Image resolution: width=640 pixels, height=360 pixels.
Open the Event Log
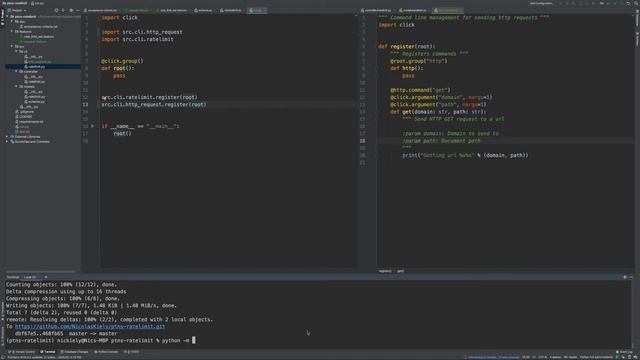tap(624, 352)
